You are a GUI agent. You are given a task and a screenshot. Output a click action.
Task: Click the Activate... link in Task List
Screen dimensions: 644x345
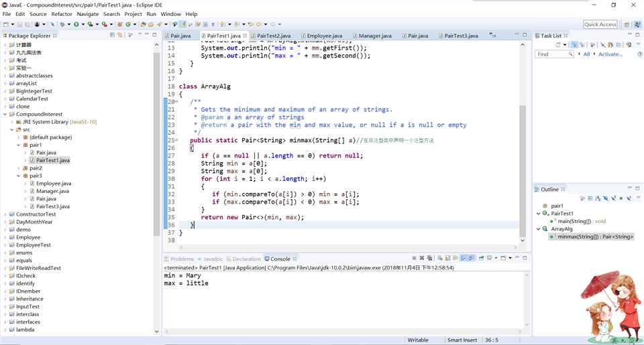click(x=610, y=54)
